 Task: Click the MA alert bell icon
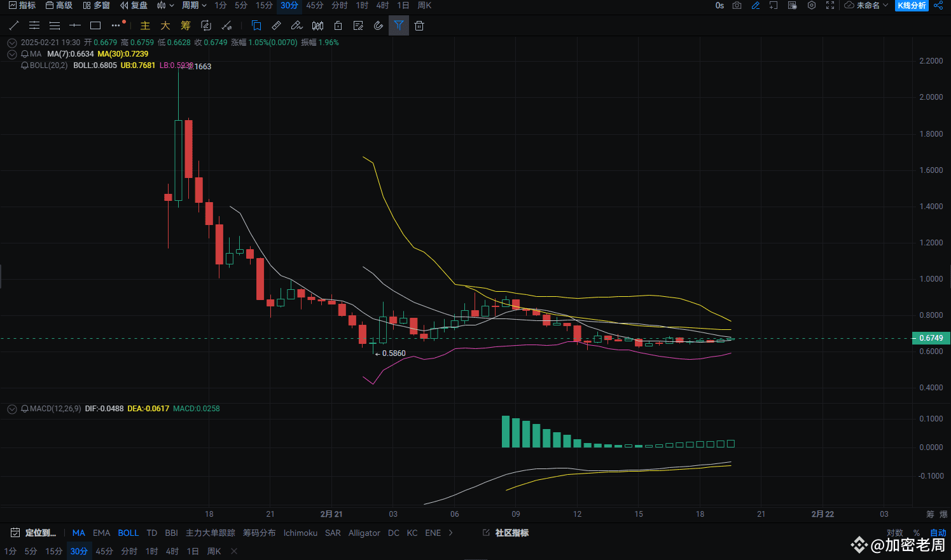[x=25, y=54]
